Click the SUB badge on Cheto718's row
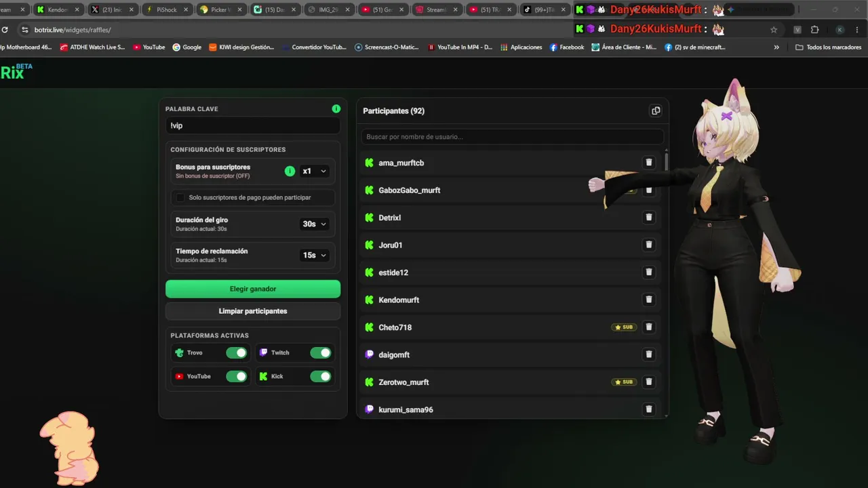The image size is (868, 488). (x=624, y=327)
